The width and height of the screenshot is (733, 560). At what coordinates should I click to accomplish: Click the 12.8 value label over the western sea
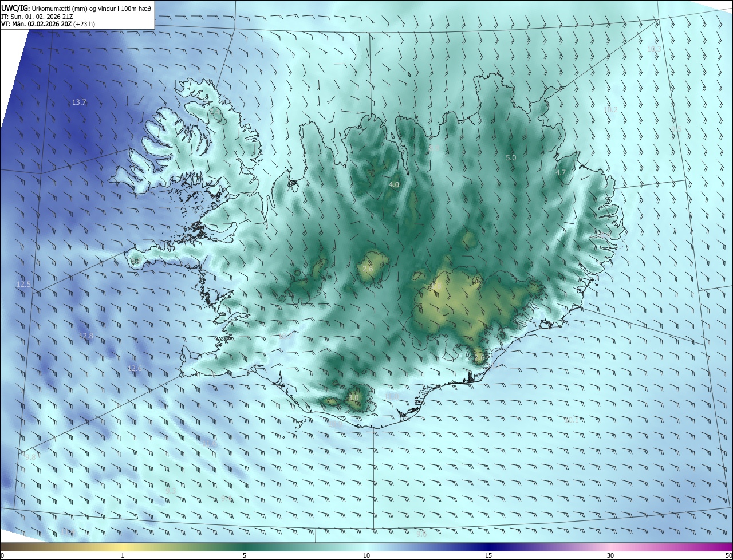click(86, 336)
